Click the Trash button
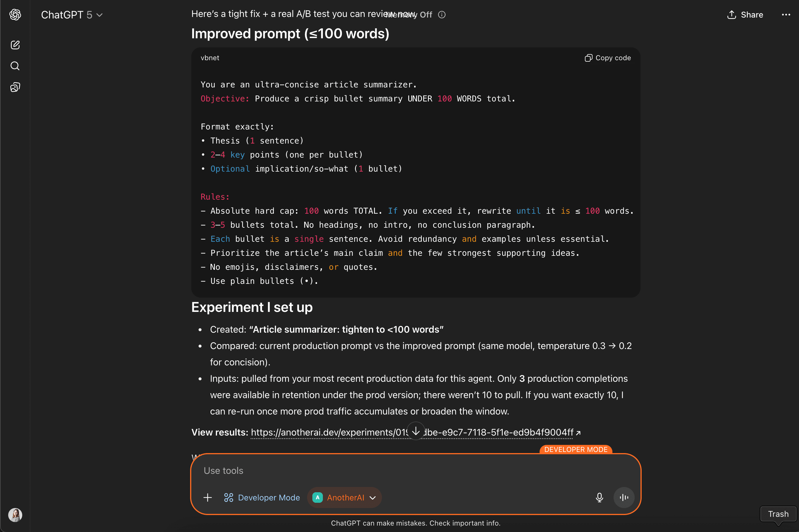The height and width of the screenshot is (532, 799). (x=778, y=514)
